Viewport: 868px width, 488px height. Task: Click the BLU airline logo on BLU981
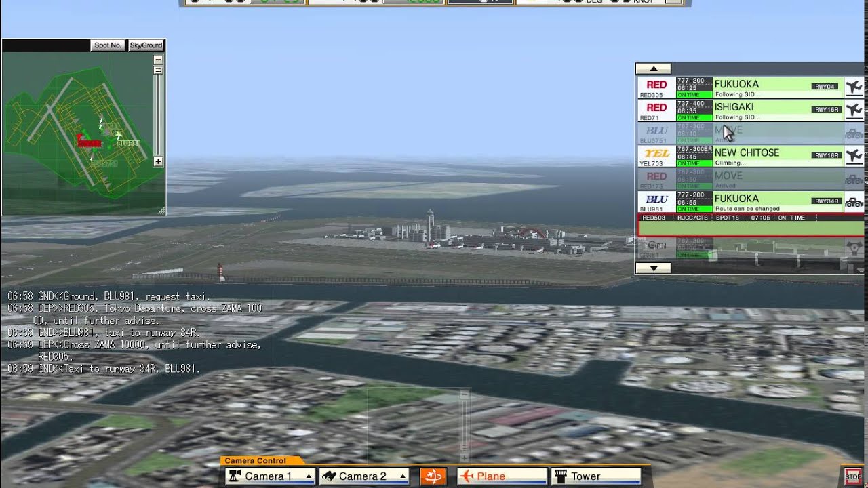click(656, 199)
